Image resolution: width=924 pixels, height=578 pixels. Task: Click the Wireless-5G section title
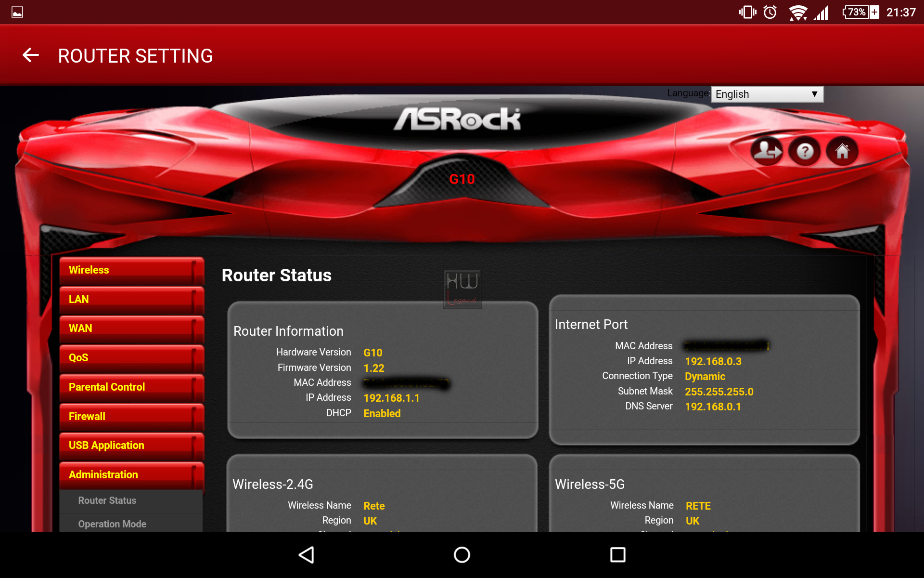(x=590, y=484)
